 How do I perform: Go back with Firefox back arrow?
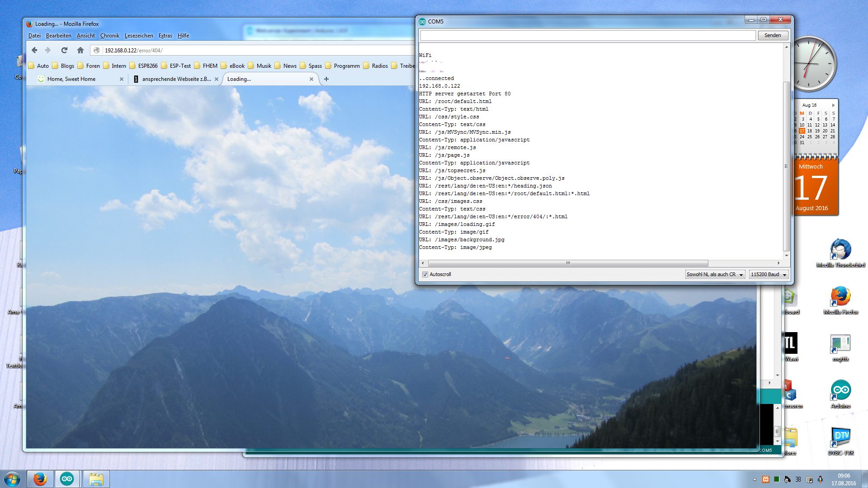click(35, 50)
